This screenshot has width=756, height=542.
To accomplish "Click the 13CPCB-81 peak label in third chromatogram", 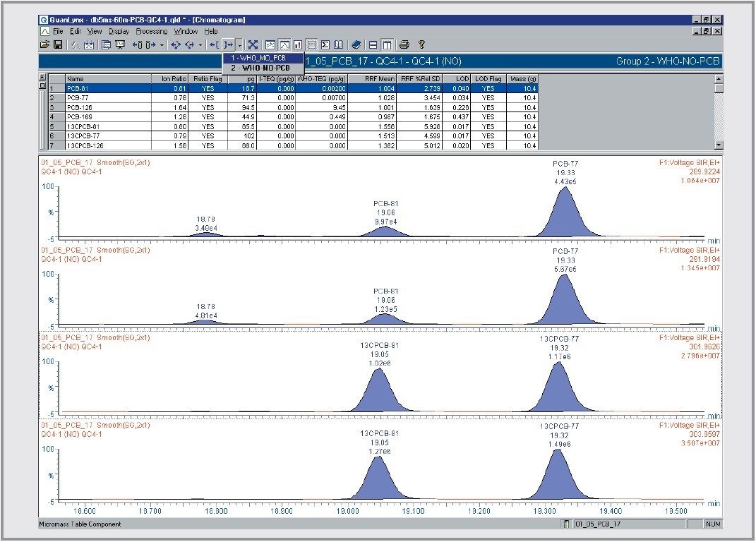I will [x=380, y=345].
